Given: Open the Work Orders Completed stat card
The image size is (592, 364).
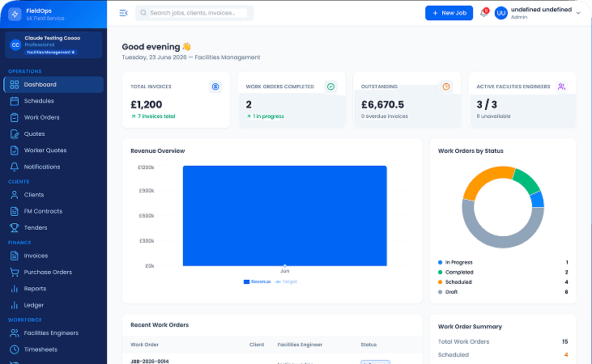Looking at the screenshot, I should (292, 100).
